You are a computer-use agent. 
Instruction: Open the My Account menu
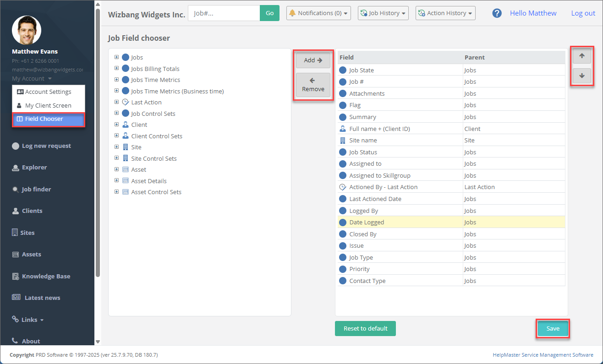28,78
